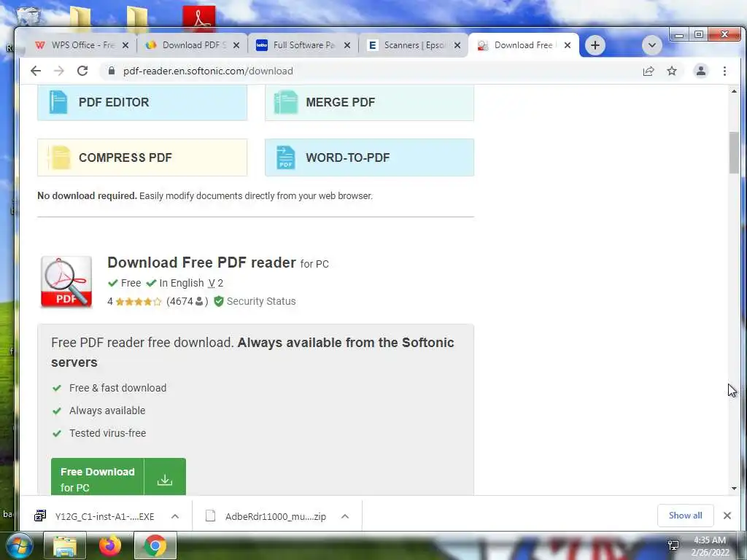Click the Recycle Bin desktop icon

pos(28,16)
